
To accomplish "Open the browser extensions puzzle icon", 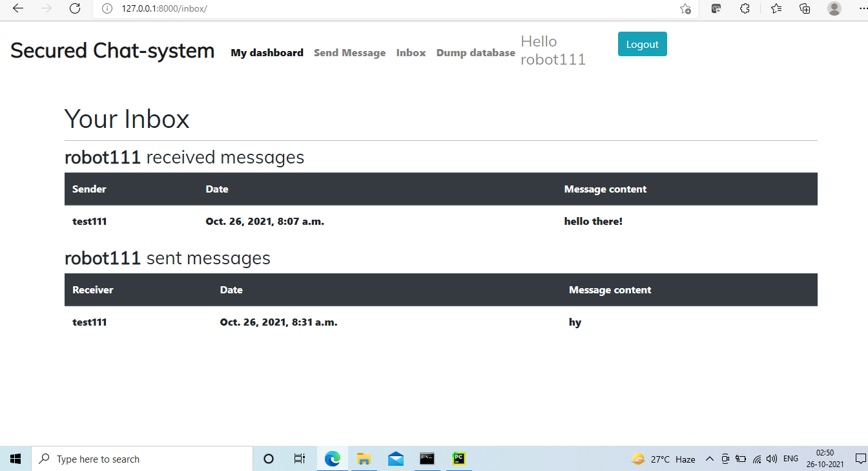I will pos(745,8).
